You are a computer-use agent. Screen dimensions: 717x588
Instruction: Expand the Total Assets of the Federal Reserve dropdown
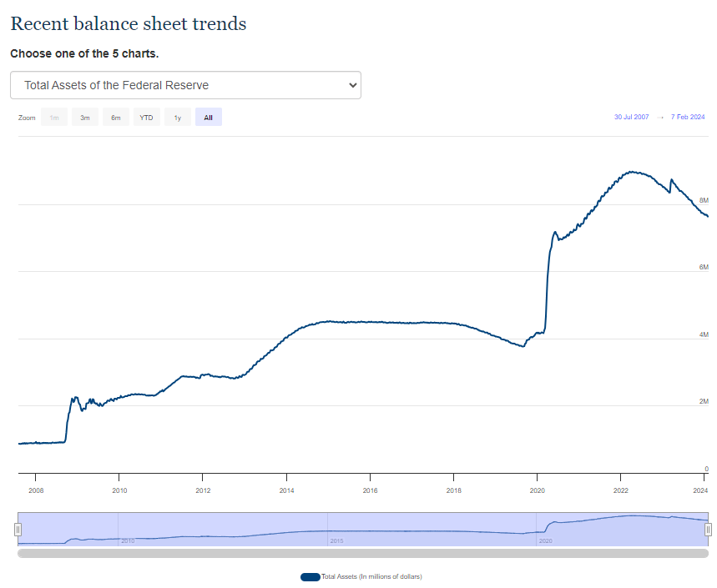(x=185, y=85)
